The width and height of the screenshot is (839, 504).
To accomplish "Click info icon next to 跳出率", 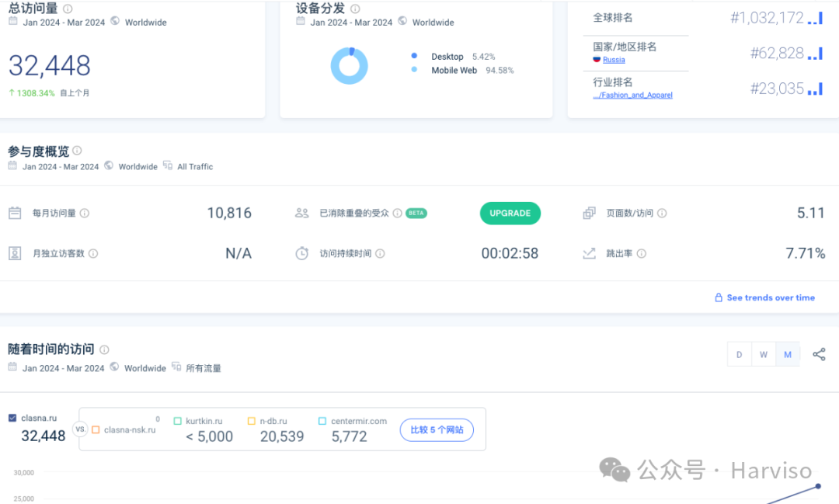I will tap(642, 254).
